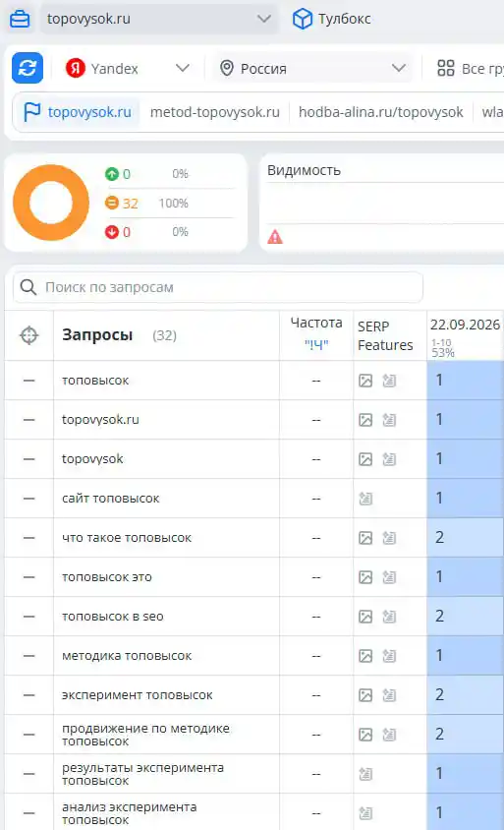The height and width of the screenshot is (830, 504).
Task: Click position cell 2 for что такое топовысок
Action: click(x=466, y=538)
